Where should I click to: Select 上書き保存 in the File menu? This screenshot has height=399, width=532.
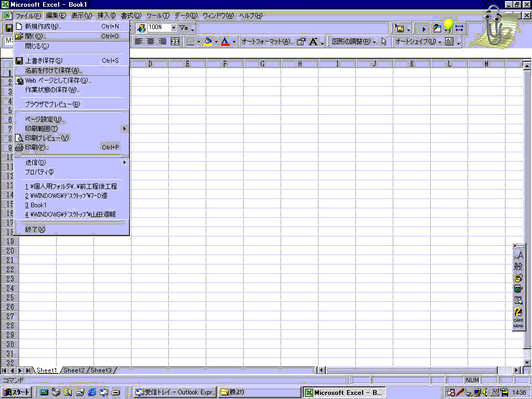click(72, 61)
